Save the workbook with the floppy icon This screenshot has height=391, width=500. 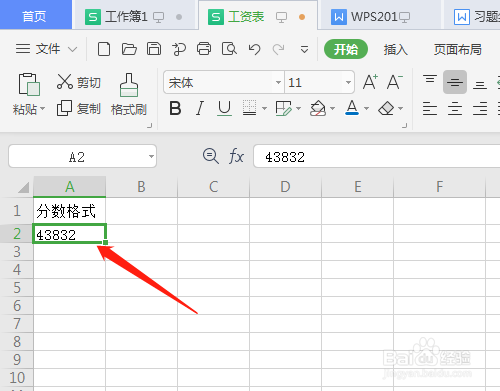pos(154,49)
